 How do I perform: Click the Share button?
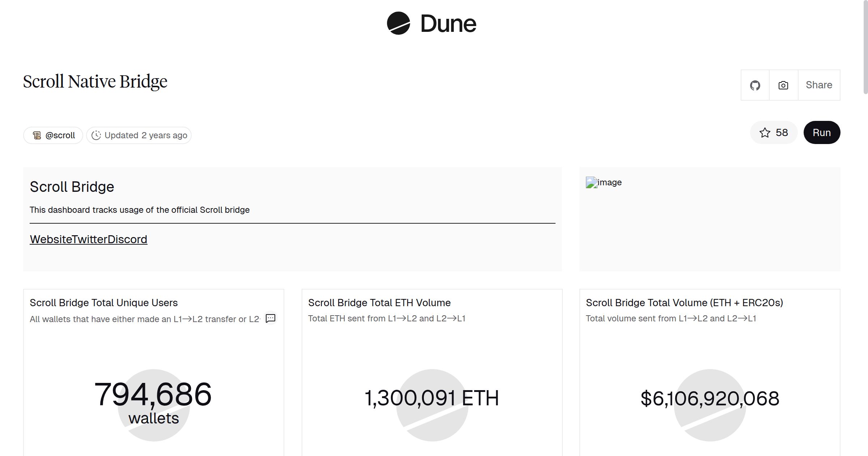(819, 85)
